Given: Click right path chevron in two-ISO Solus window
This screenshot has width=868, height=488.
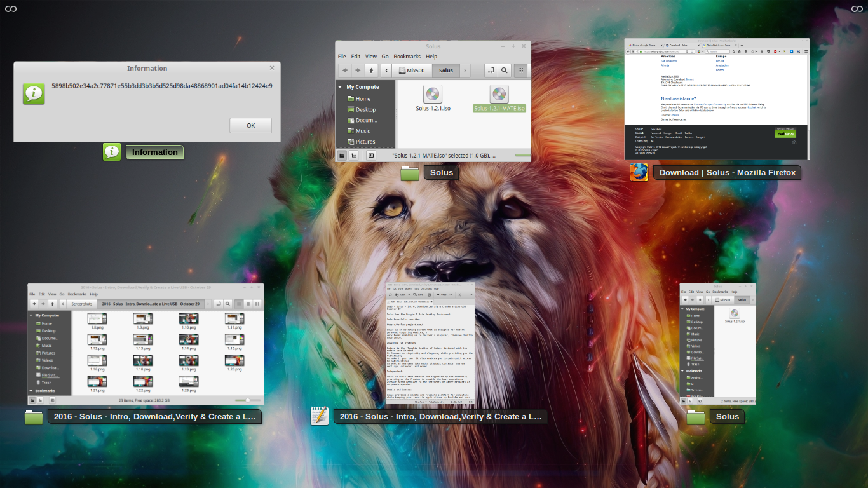Looking at the screenshot, I should point(465,70).
